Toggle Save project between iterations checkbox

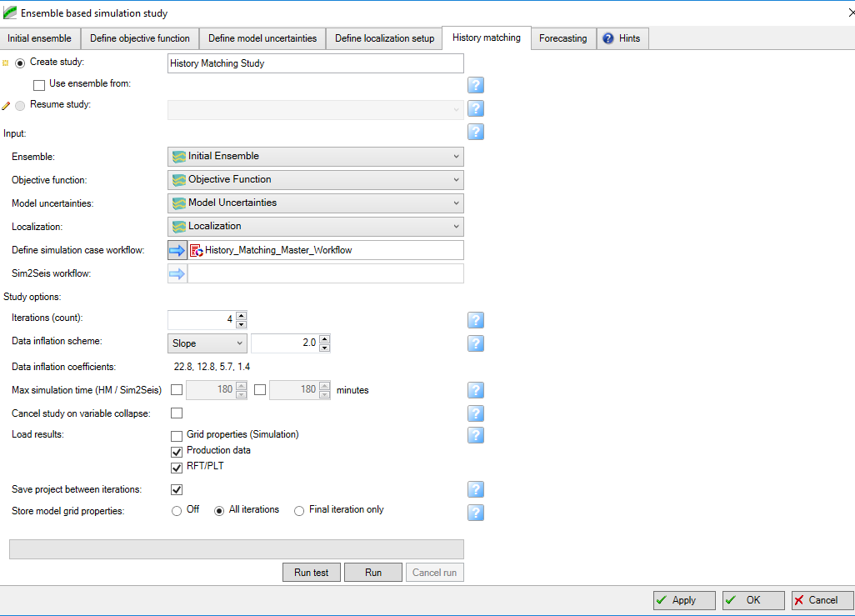coord(177,489)
